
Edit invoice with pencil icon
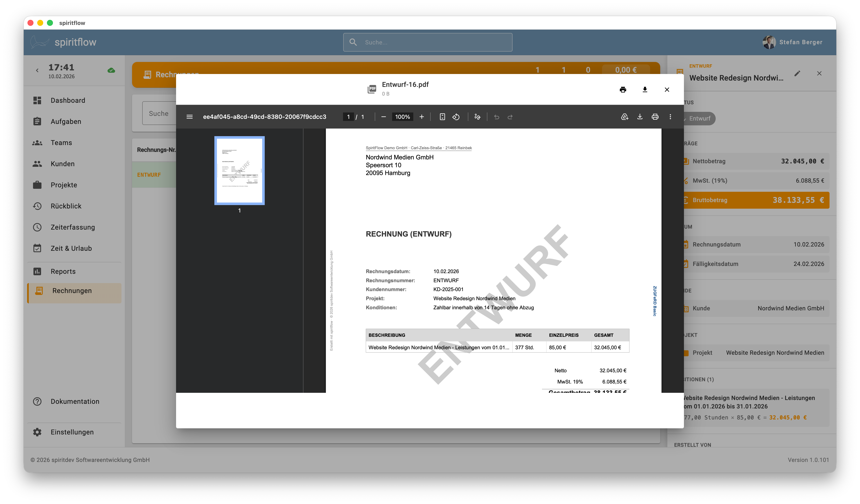coord(797,73)
